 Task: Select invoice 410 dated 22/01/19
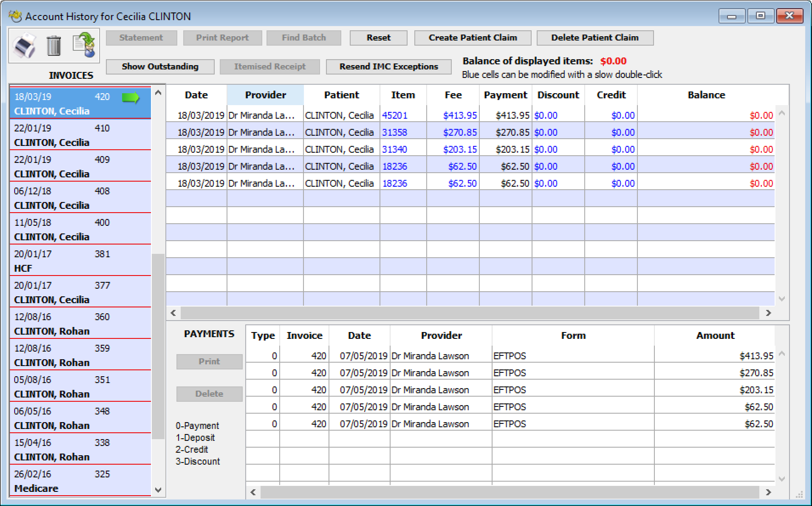pyautogui.click(x=80, y=135)
